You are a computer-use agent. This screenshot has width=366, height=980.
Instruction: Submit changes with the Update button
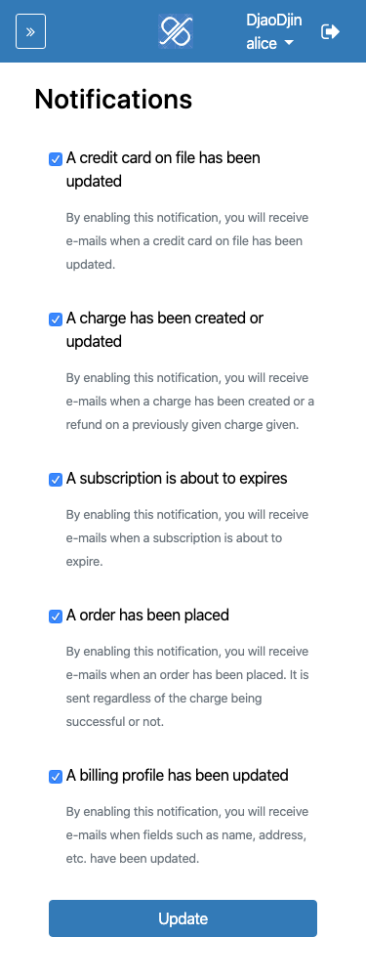pos(183,918)
